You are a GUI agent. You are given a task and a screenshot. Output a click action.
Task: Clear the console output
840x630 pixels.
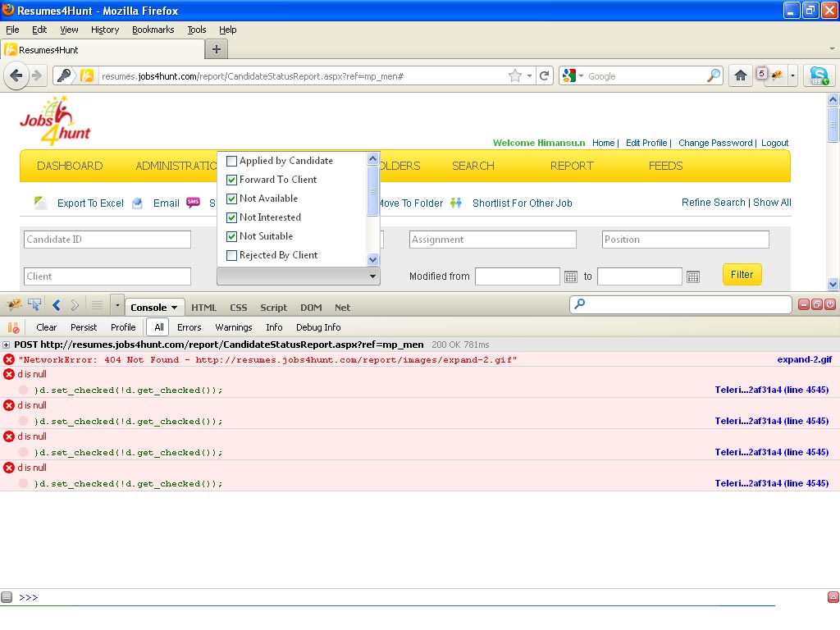coord(46,327)
